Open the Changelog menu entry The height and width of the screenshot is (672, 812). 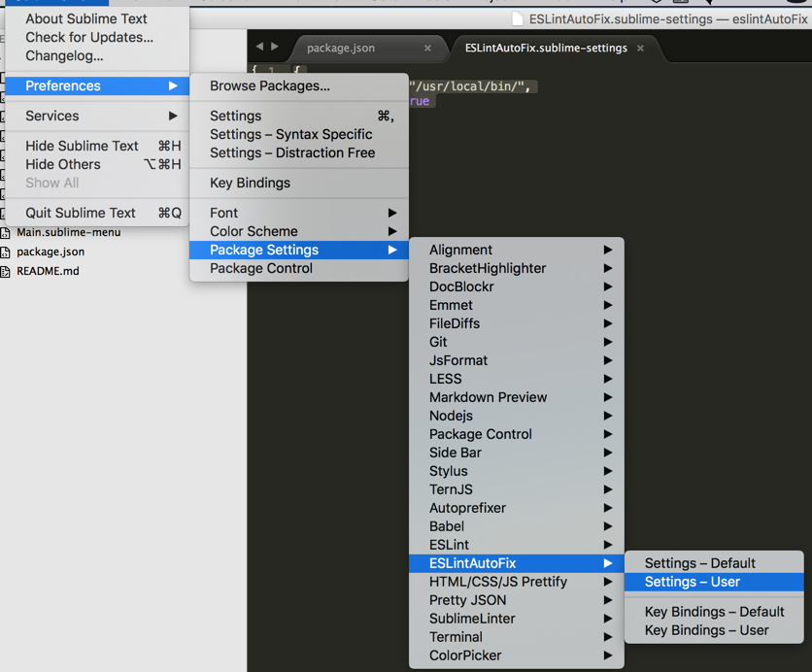tap(97, 56)
